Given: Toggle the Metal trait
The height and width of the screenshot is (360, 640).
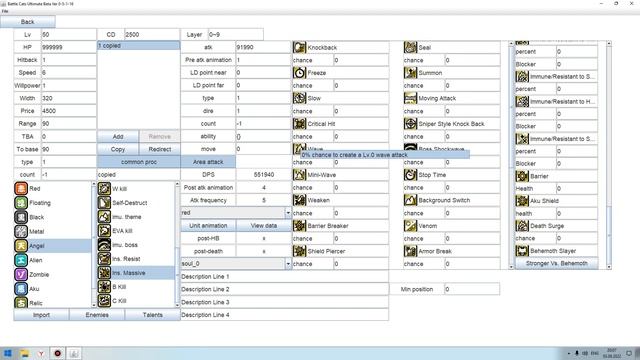Looking at the screenshot, I should [53, 231].
